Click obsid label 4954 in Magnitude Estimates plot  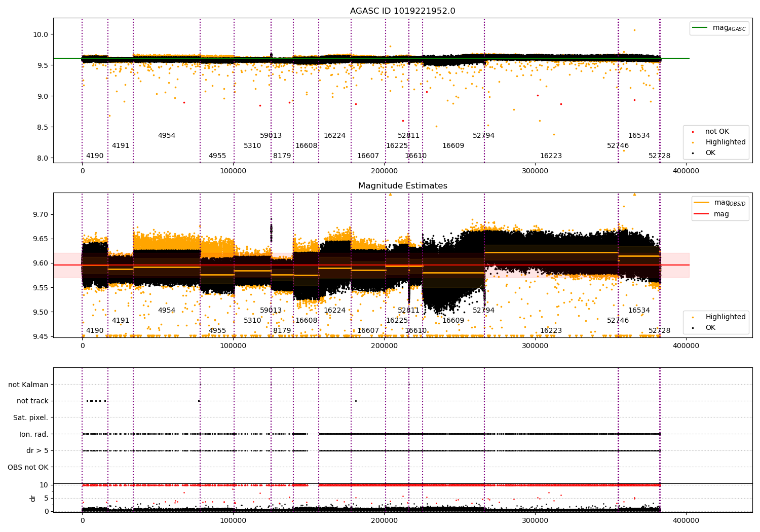(167, 311)
